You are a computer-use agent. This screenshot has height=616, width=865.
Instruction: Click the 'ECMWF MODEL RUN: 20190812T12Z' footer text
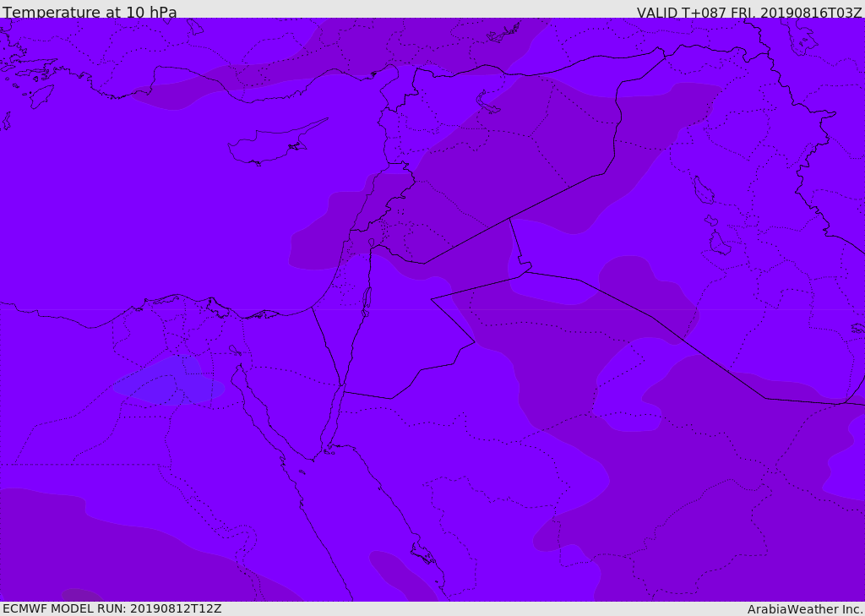coord(112,608)
